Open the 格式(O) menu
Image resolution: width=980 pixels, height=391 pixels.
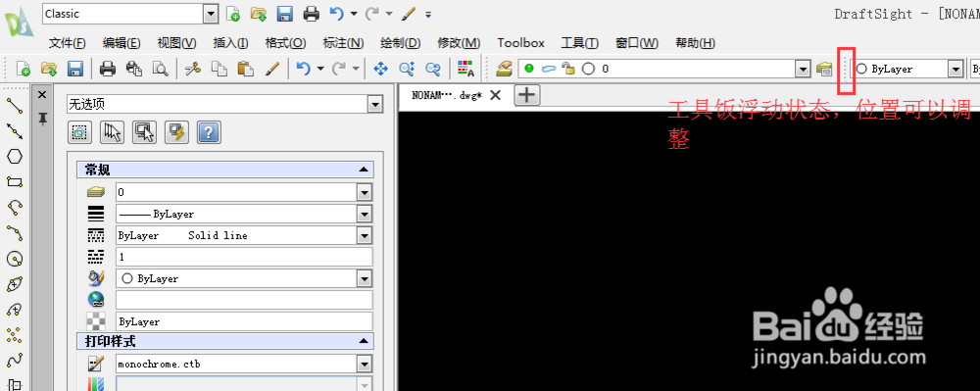point(285,43)
